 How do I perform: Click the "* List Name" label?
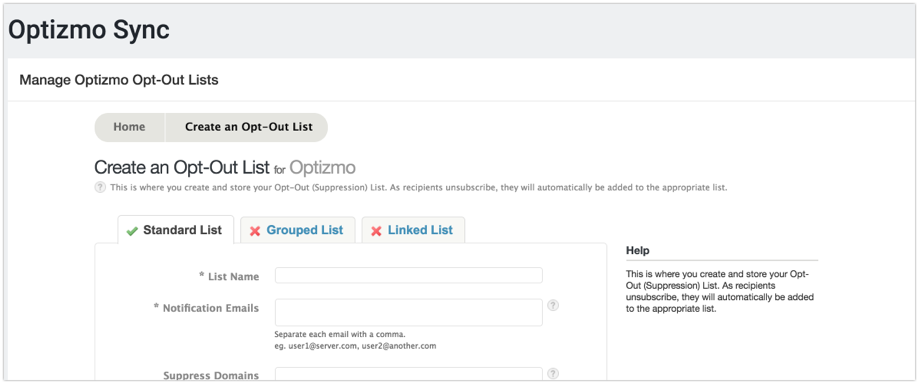point(229,276)
